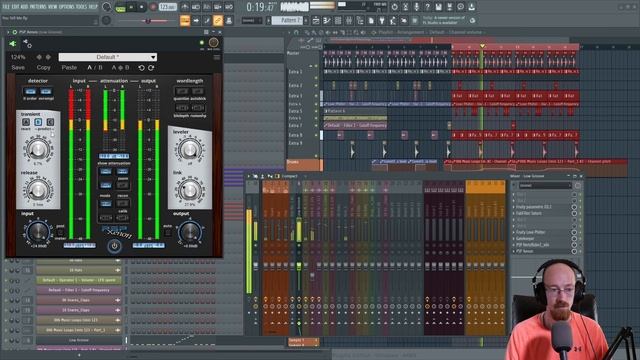The height and width of the screenshot is (360, 640).
Task: Click the transient knob
Action: click(38, 149)
